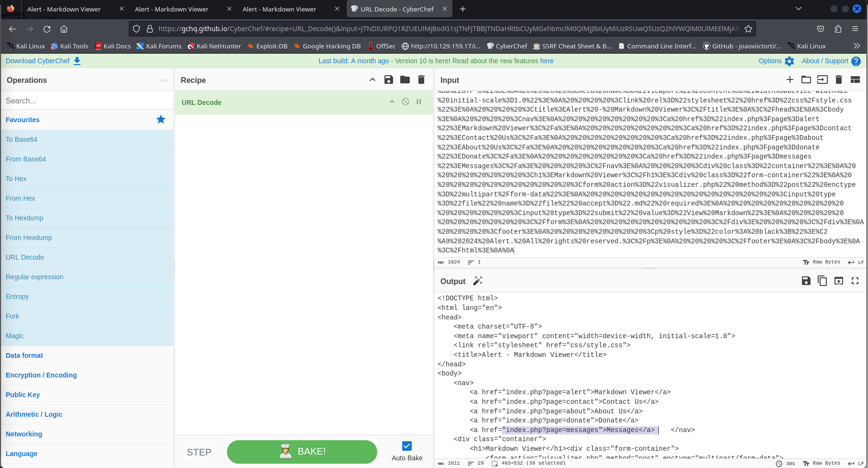Viewport: 868px width, 468px height.
Task: Reset the pane layout icon
Action: point(855,80)
